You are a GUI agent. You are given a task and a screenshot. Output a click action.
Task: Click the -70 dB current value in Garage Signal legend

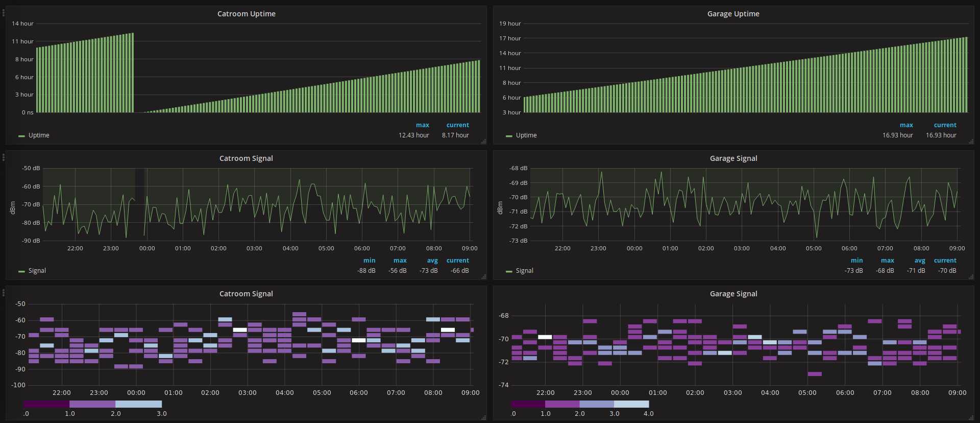pos(947,271)
